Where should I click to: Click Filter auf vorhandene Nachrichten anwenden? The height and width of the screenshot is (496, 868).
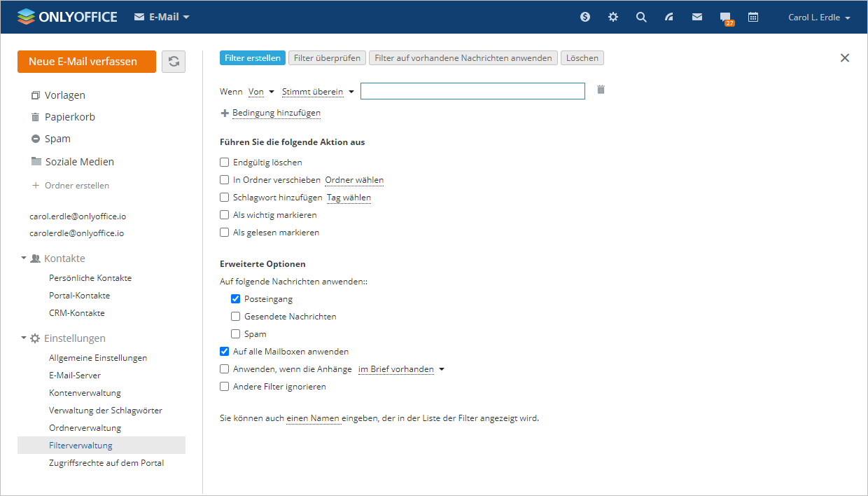click(463, 58)
